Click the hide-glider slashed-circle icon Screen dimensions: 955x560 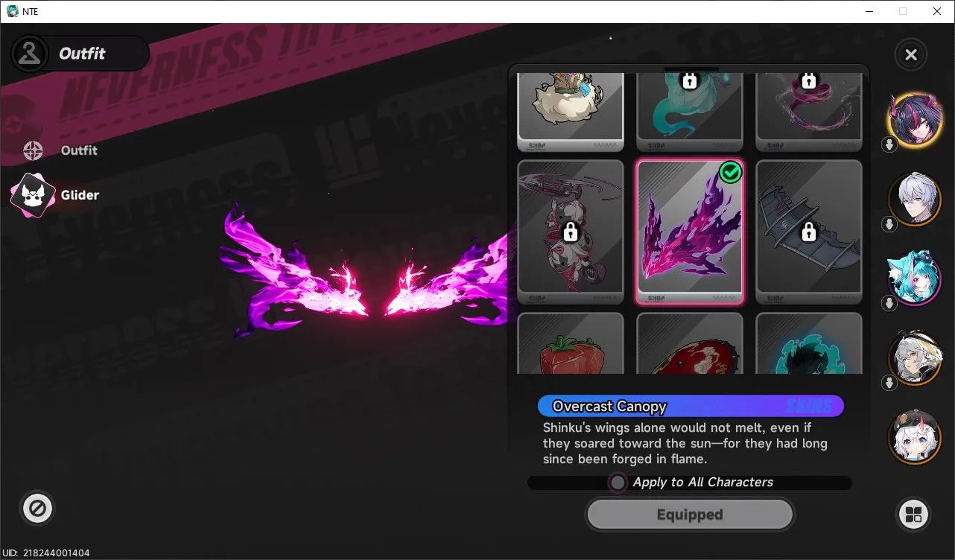pos(37,509)
